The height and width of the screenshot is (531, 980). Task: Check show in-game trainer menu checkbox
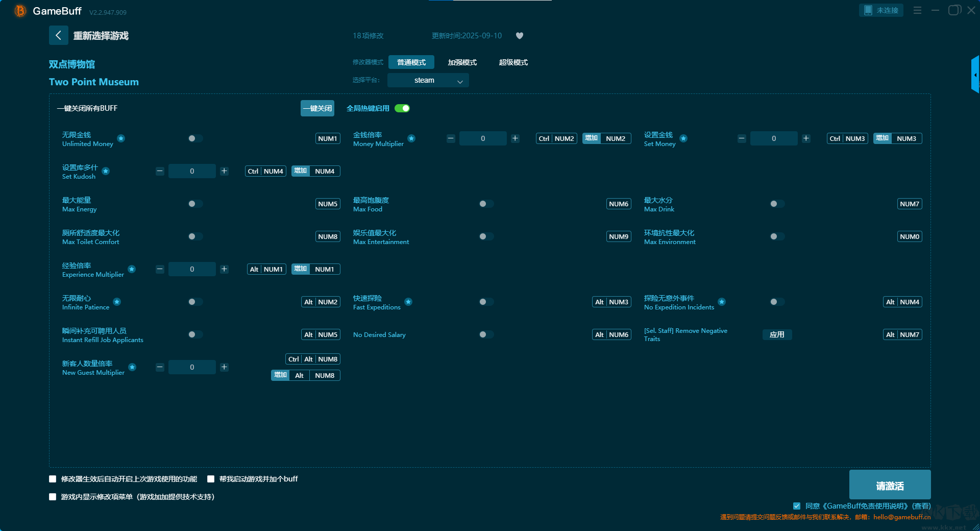tap(53, 497)
